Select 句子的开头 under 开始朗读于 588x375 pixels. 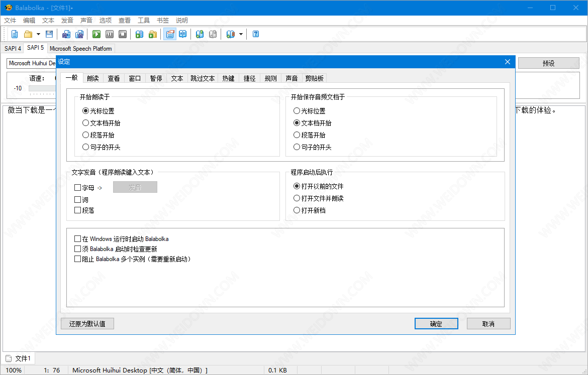(x=101, y=147)
